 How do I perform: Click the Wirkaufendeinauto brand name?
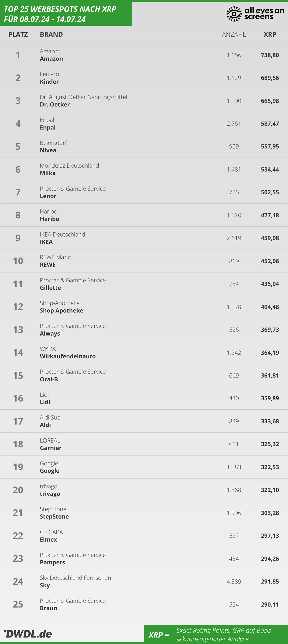click(68, 356)
